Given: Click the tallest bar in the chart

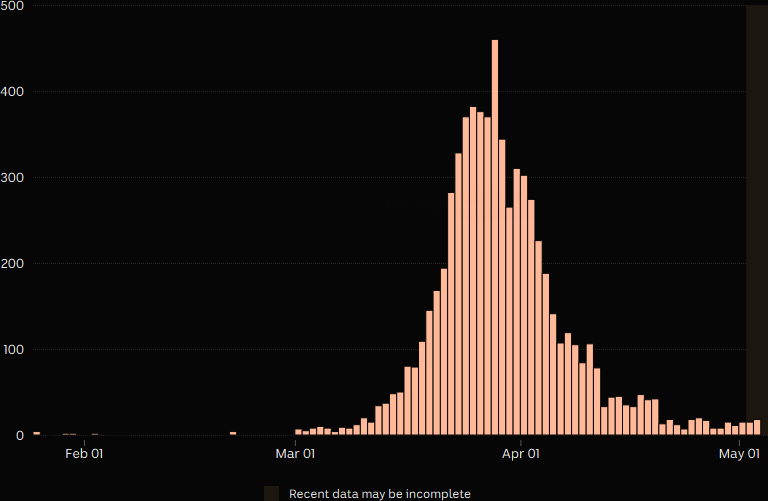Looking at the screenshot, I should pyautogui.click(x=495, y=238).
